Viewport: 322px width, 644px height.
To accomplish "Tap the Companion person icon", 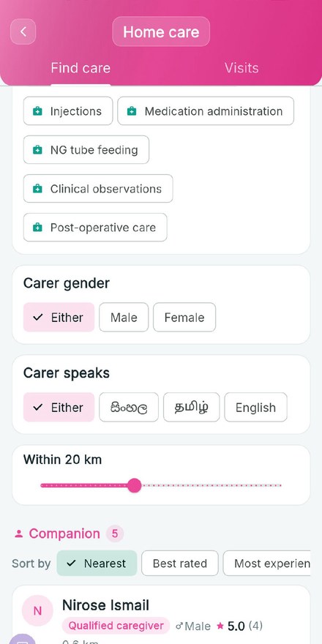I will [x=18, y=533].
